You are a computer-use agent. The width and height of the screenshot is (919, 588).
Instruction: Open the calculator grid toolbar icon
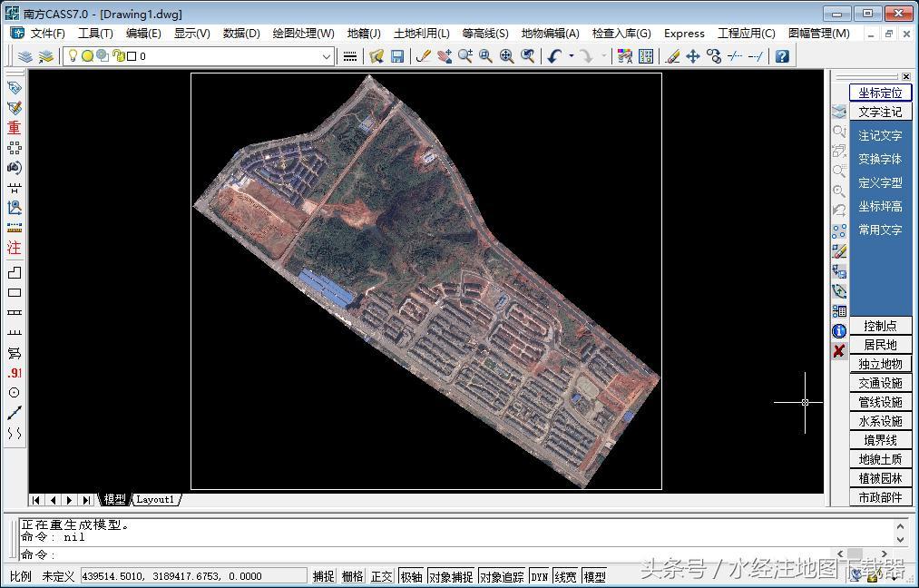coord(646,56)
